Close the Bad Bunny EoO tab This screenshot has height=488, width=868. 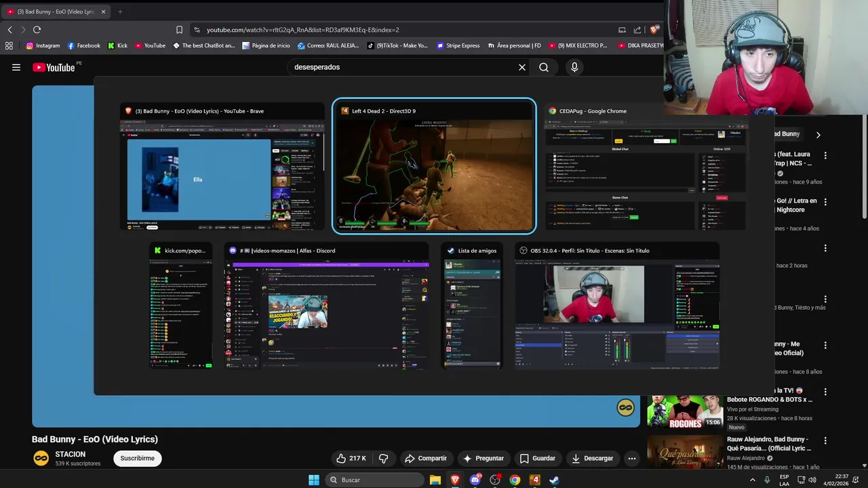click(x=103, y=12)
